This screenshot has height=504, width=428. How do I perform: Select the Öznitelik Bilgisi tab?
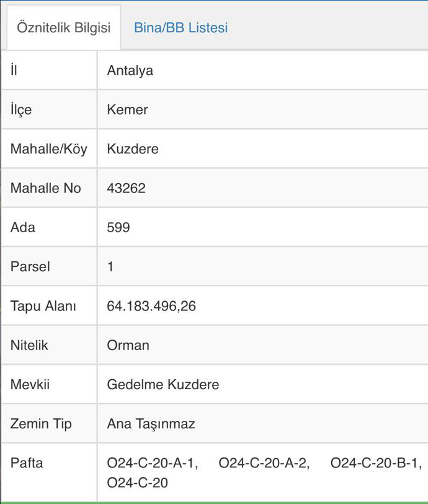point(64,28)
